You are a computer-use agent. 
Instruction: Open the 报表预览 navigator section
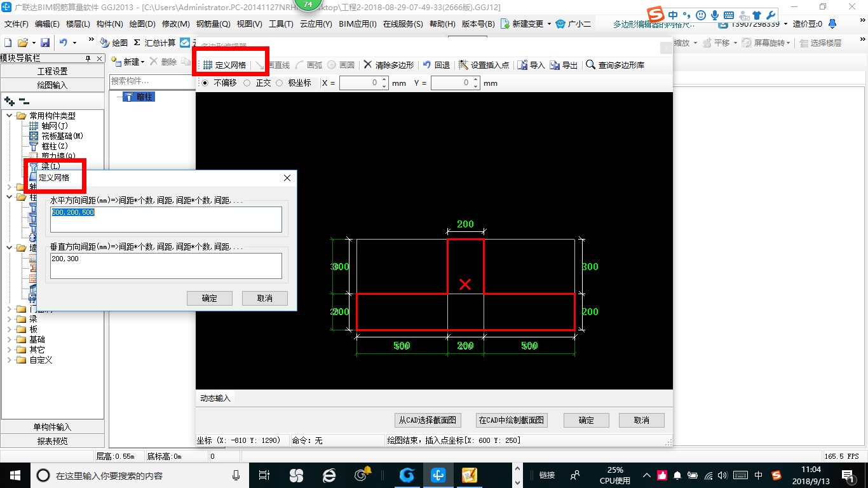[x=53, y=440]
